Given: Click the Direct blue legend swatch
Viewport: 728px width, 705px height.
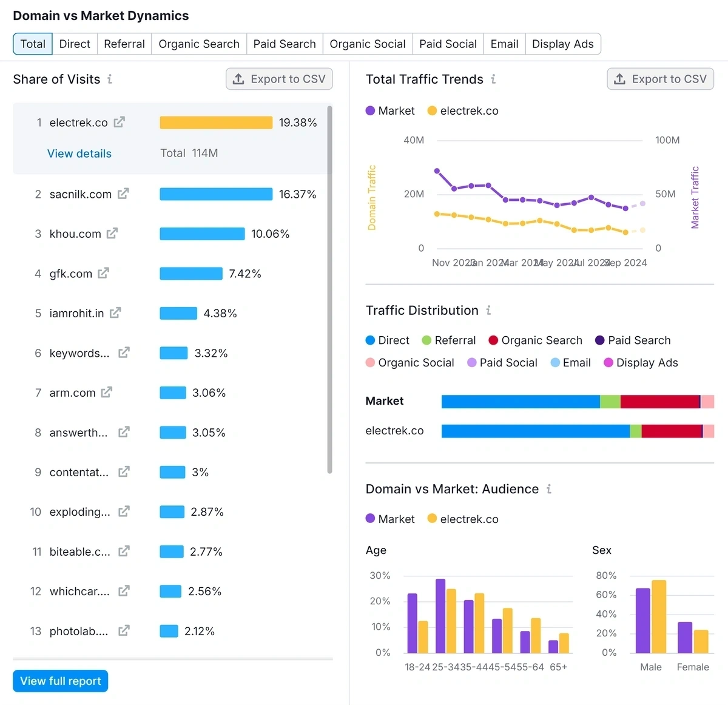Looking at the screenshot, I should pos(371,340).
